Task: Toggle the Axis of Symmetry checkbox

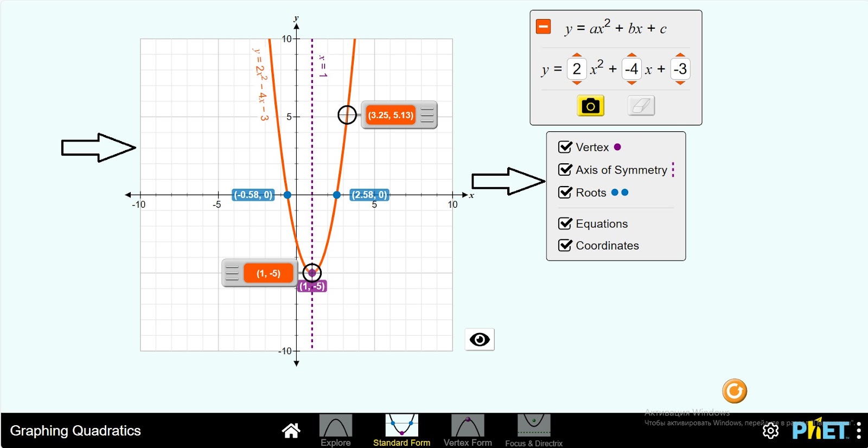Action: [x=565, y=170]
